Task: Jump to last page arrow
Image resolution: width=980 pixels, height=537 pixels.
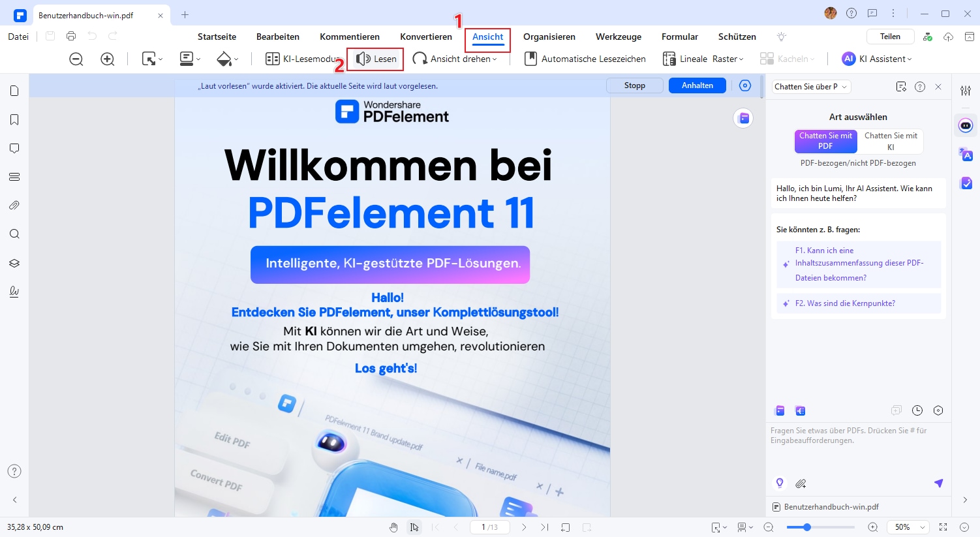Action: [544, 527]
